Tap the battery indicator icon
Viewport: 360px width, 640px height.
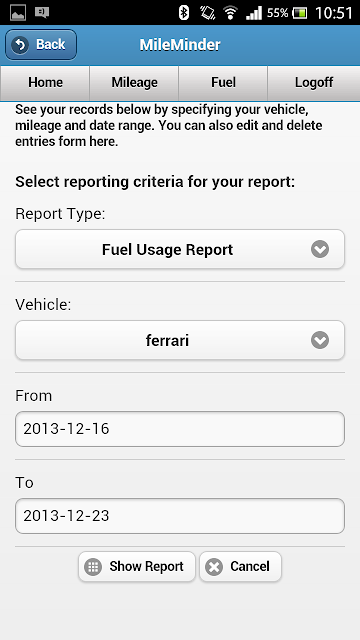300,13
